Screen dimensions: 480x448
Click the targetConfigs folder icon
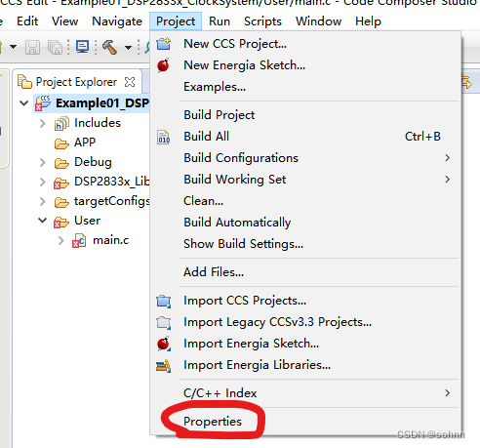click(61, 202)
